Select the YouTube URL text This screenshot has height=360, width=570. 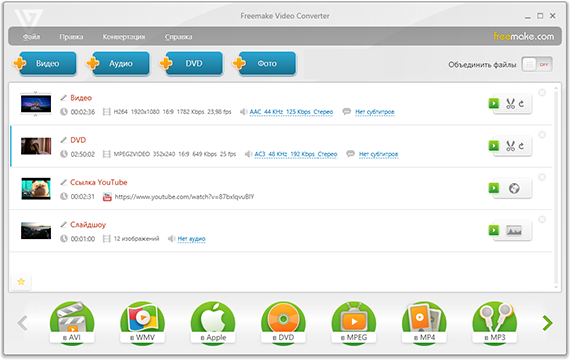[184, 197]
